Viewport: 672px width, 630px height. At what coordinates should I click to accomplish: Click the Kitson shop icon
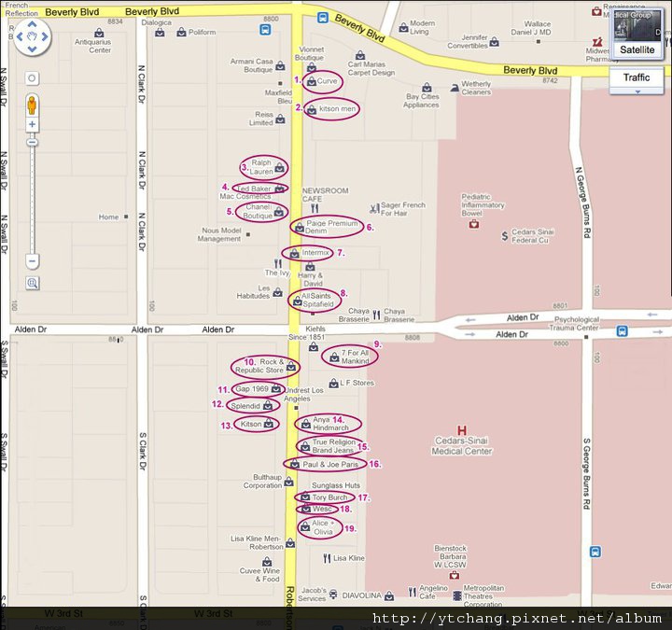click(268, 424)
